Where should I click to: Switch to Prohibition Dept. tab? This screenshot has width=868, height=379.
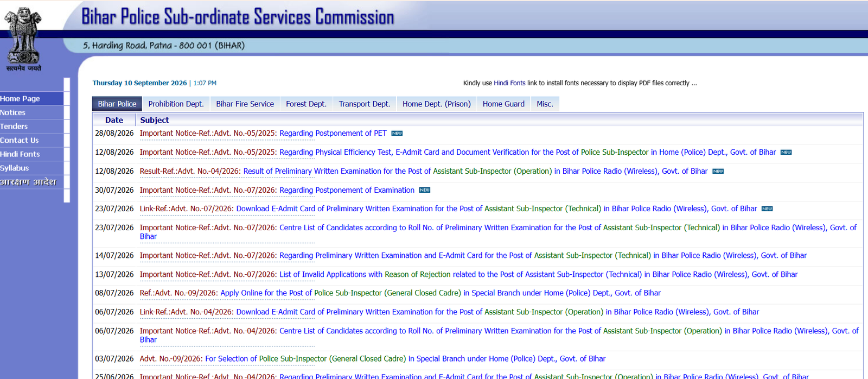point(176,104)
